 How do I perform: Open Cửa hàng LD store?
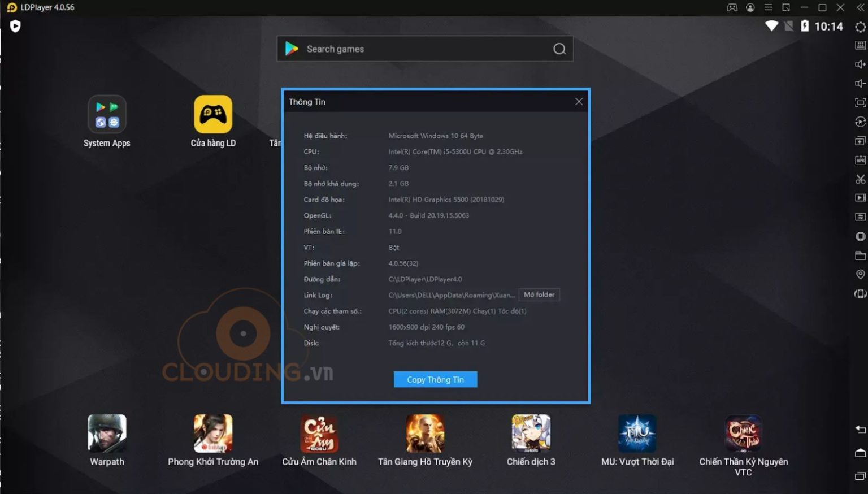[x=213, y=114]
